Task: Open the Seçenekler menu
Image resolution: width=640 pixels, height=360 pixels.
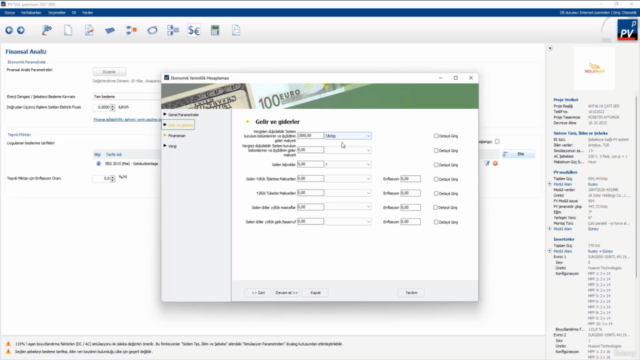Action: click(x=57, y=13)
